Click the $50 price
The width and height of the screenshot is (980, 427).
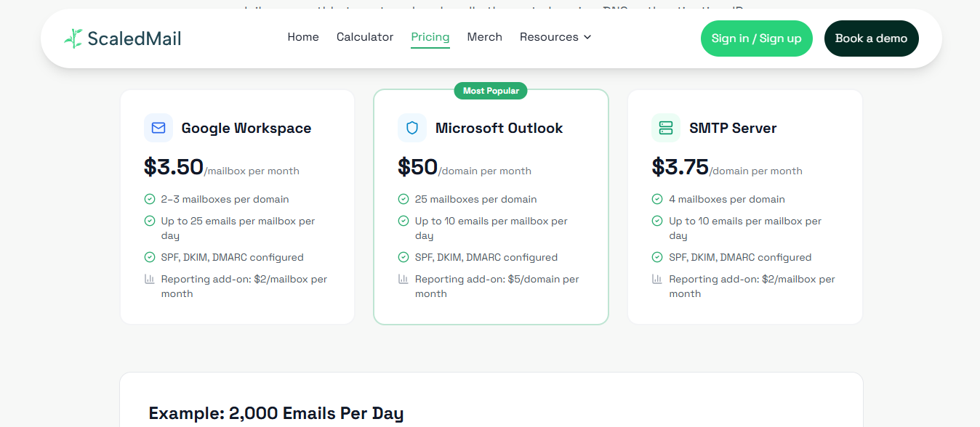(418, 167)
